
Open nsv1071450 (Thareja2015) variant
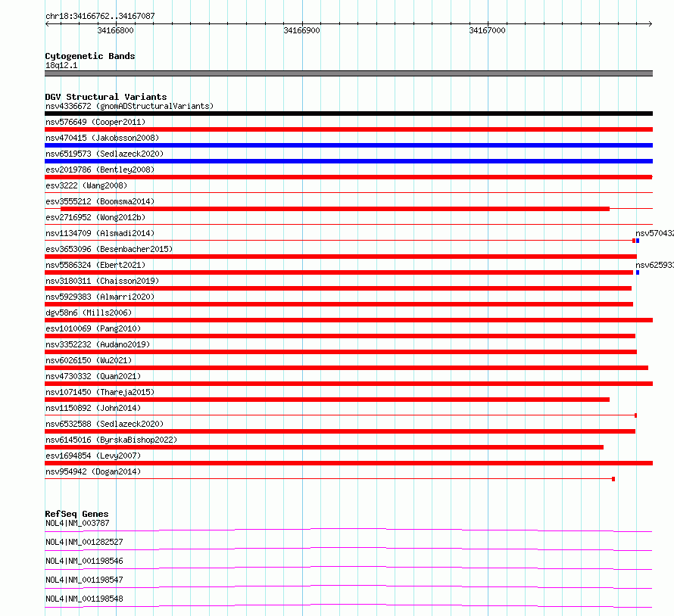(x=100, y=392)
